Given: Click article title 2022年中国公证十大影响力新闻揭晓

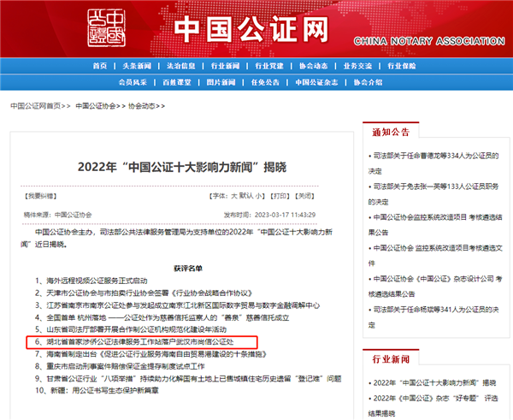Looking at the screenshot, I should 182,168.
